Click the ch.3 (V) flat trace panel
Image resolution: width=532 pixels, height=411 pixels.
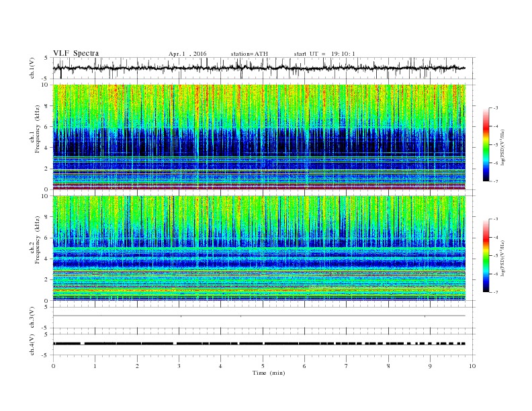tap(264, 318)
